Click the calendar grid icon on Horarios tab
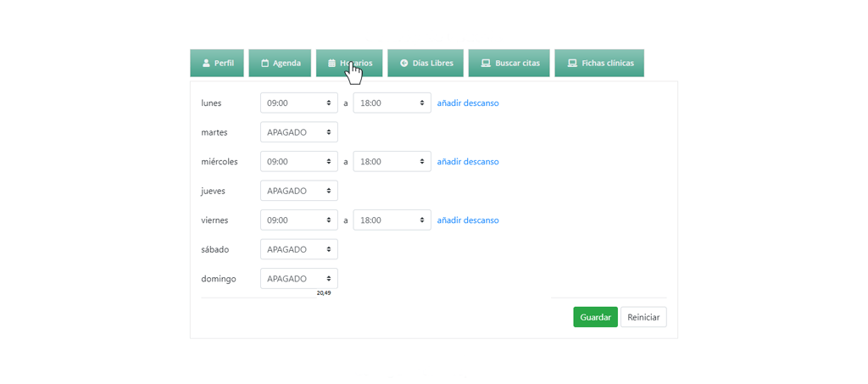Image resolution: width=868 pixels, height=384 pixels. (x=331, y=64)
